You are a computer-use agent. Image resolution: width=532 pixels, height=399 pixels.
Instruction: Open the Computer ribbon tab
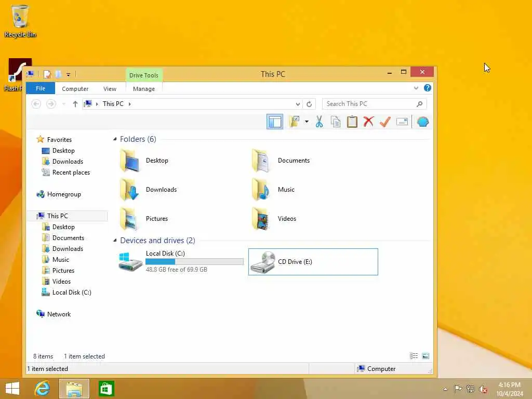pos(75,88)
